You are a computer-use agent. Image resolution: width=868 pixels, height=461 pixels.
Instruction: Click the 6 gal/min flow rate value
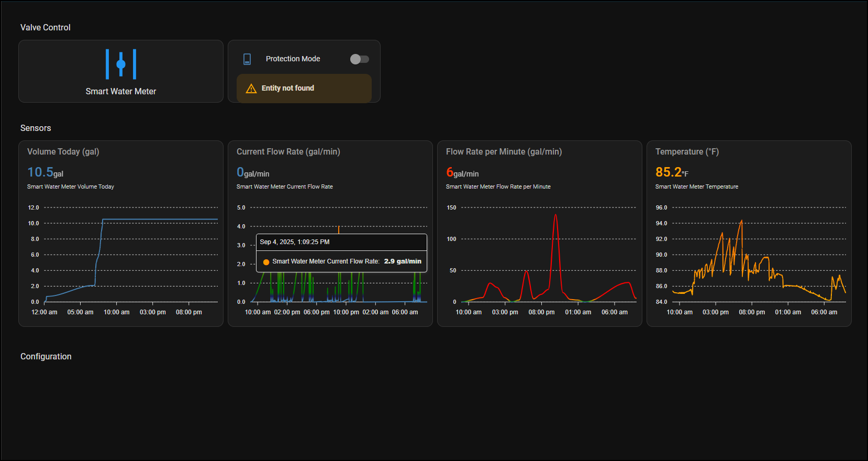462,172
